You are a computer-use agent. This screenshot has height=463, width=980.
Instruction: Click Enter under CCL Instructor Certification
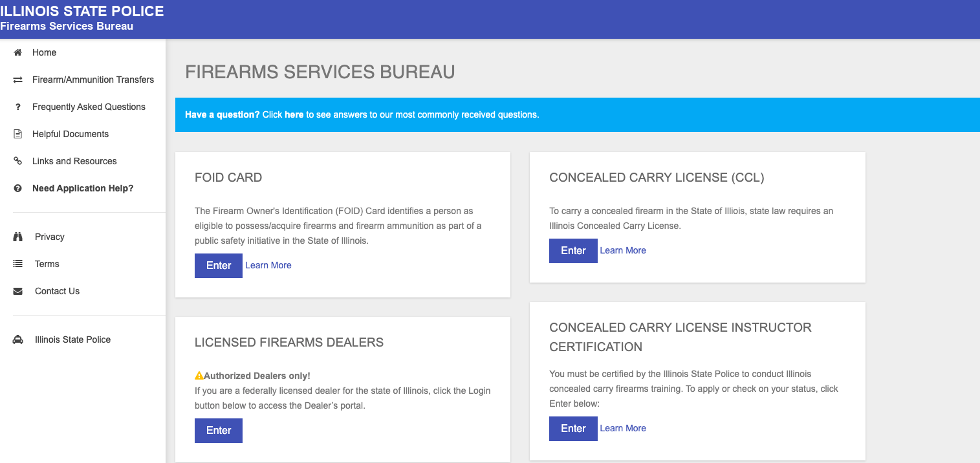(573, 429)
